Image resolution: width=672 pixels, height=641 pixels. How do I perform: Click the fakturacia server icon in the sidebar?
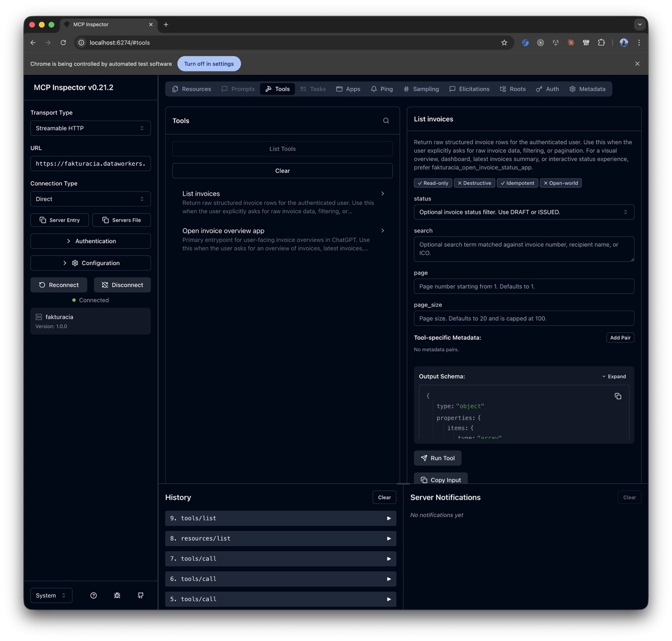tap(39, 317)
